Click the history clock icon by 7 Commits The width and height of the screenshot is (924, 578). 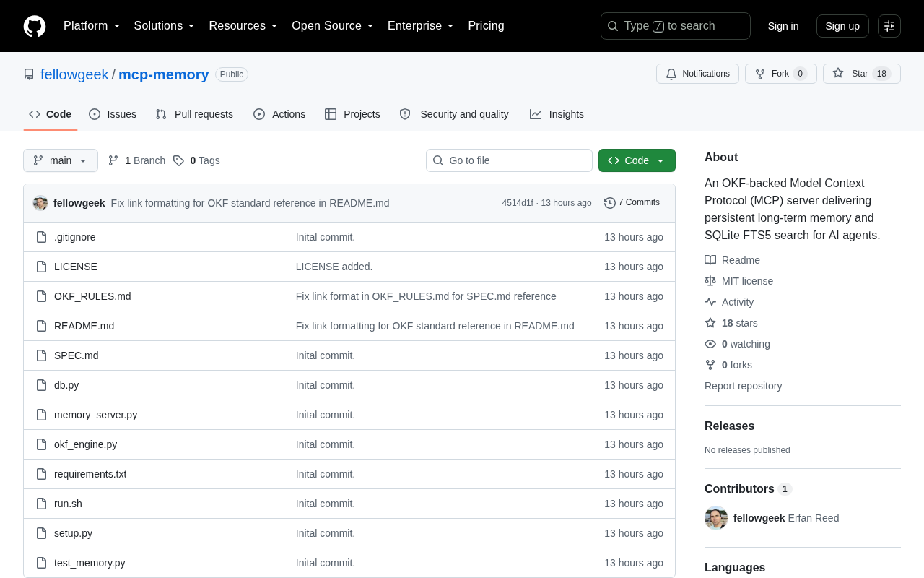tap(610, 203)
